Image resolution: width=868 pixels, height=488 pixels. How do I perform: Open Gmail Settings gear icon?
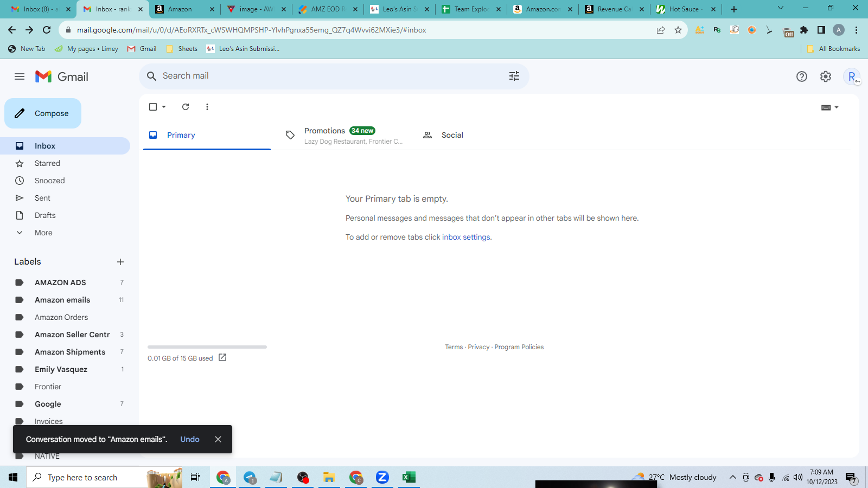tap(826, 76)
